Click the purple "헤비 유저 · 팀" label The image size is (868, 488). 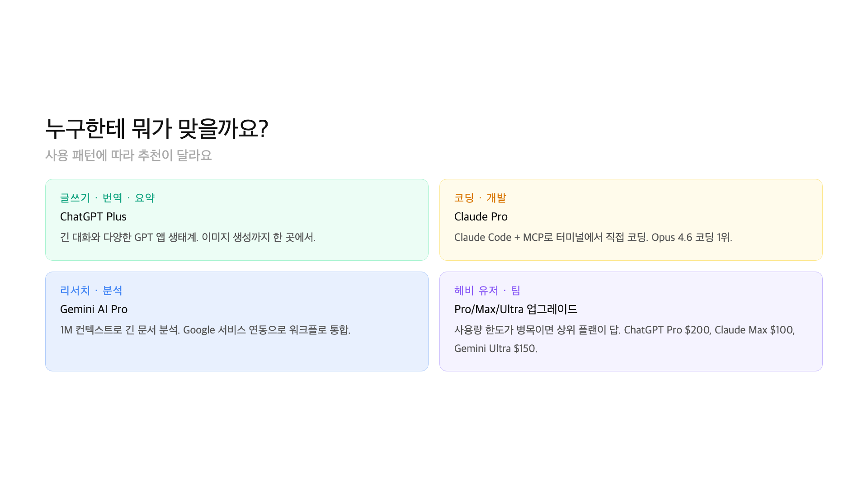pyautogui.click(x=487, y=291)
